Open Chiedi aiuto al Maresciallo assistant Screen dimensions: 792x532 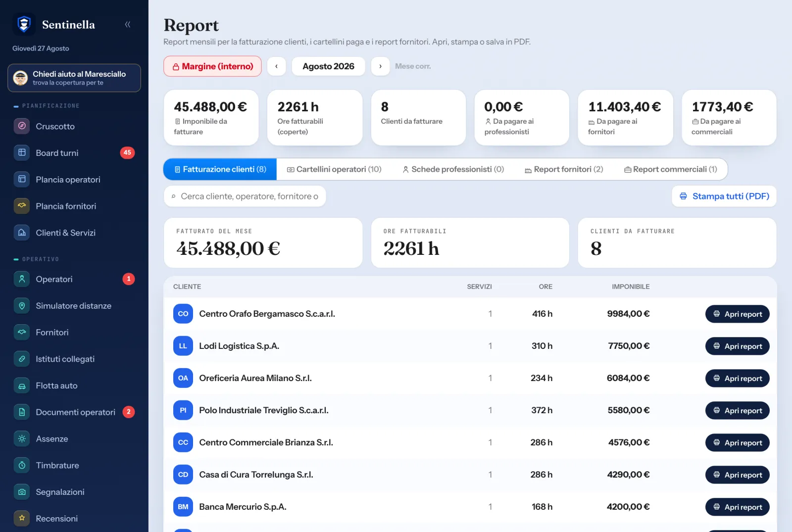[74, 78]
